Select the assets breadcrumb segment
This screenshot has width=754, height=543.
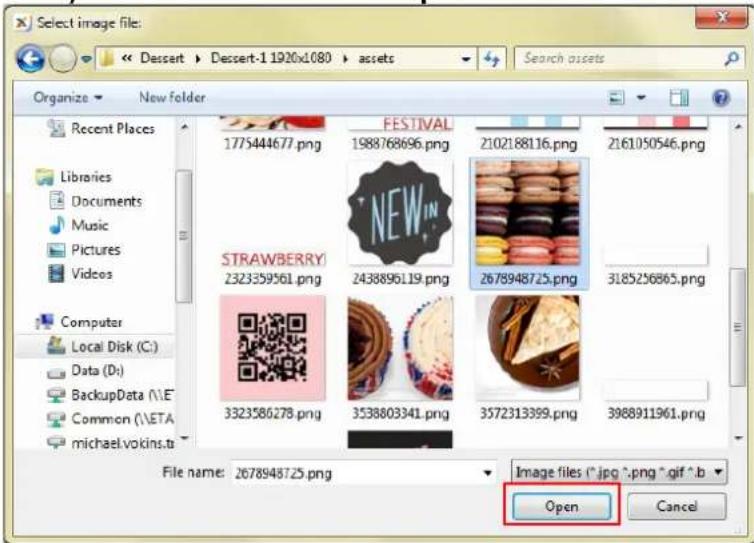point(377,59)
